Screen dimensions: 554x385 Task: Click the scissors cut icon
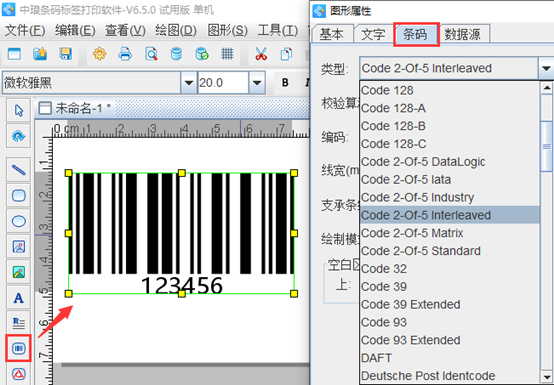pyautogui.click(x=261, y=54)
